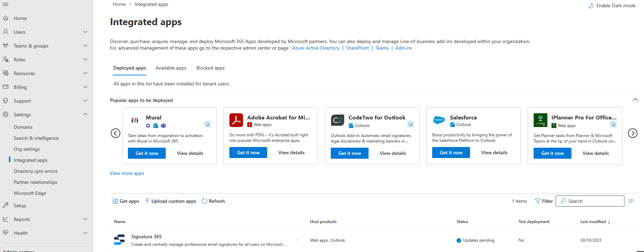644x252 pixels.
Task: Open the Azure Active Directory link
Action: pos(316,48)
